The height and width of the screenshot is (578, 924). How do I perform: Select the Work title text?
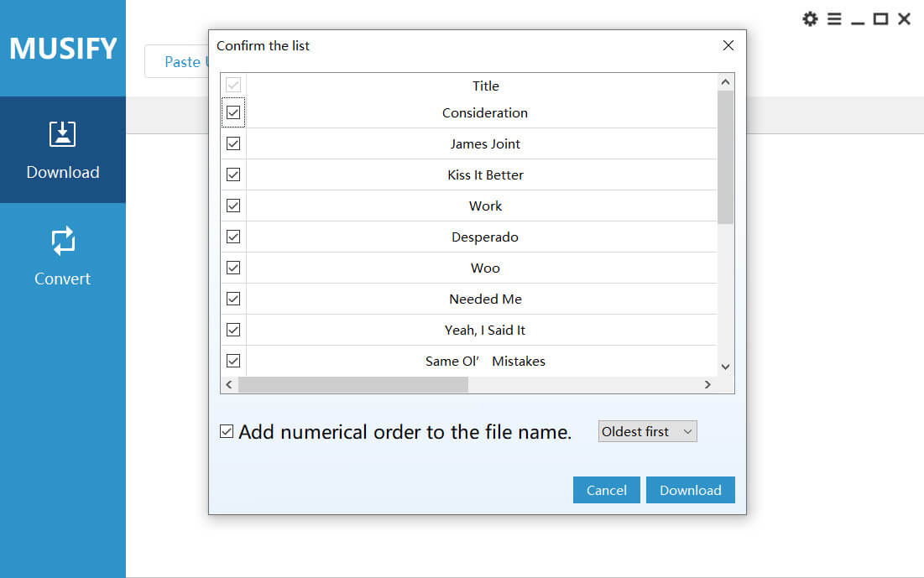(x=485, y=206)
